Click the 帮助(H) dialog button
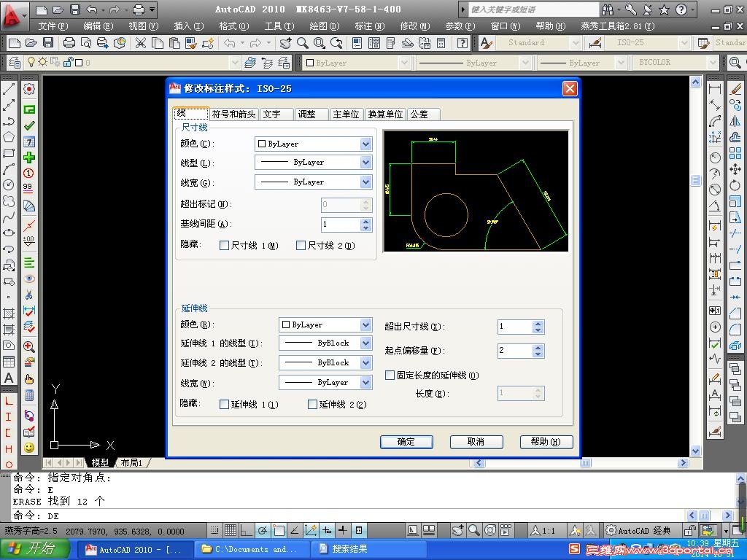The width and height of the screenshot is (747, 560). [546, 442]
